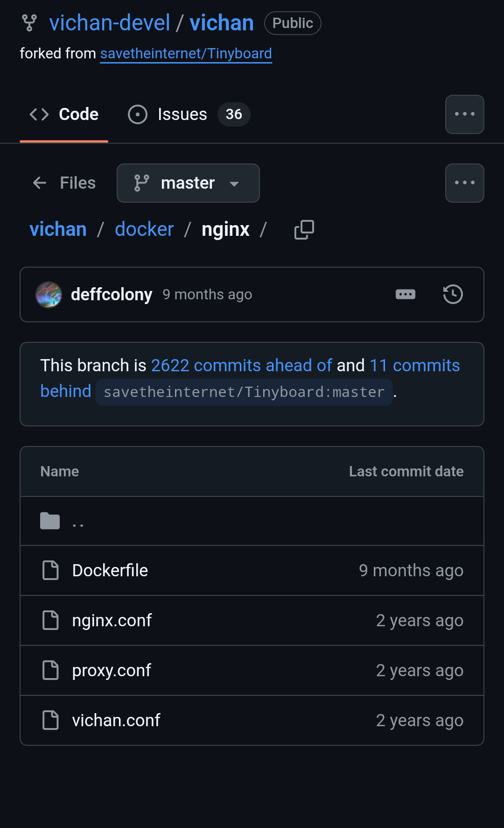The height and width of the screenshot is (828, 504).
Task: View the 2622 commits ahead comparison
Action: click(x=241, y=366)
